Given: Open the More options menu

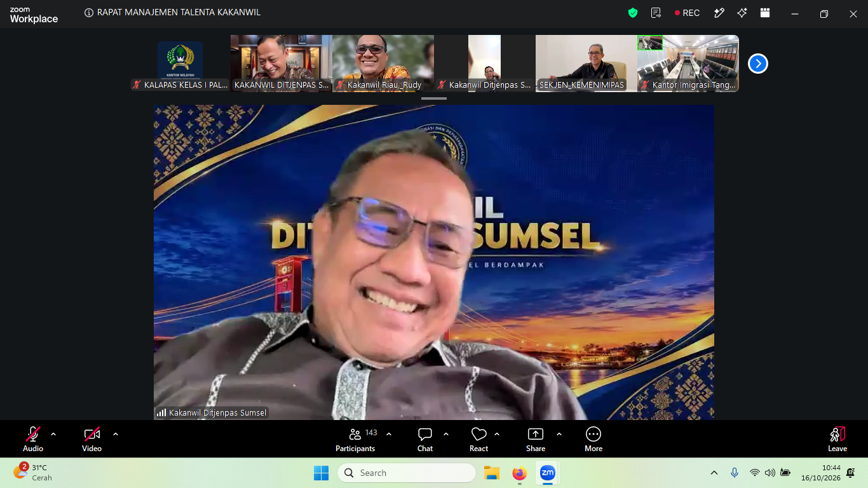Looking at the screenshot, I should click(593, 439).
